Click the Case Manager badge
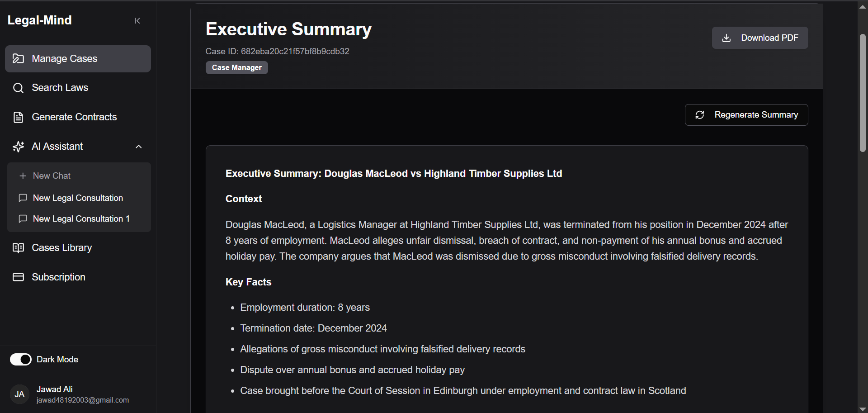This screenshot has width=868, height=413. [x=237, y=67]
